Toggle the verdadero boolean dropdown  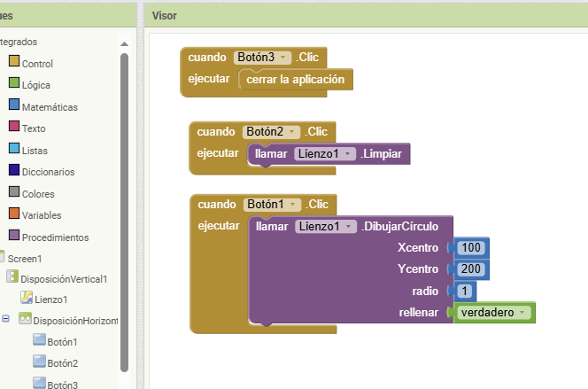point(493,313)
